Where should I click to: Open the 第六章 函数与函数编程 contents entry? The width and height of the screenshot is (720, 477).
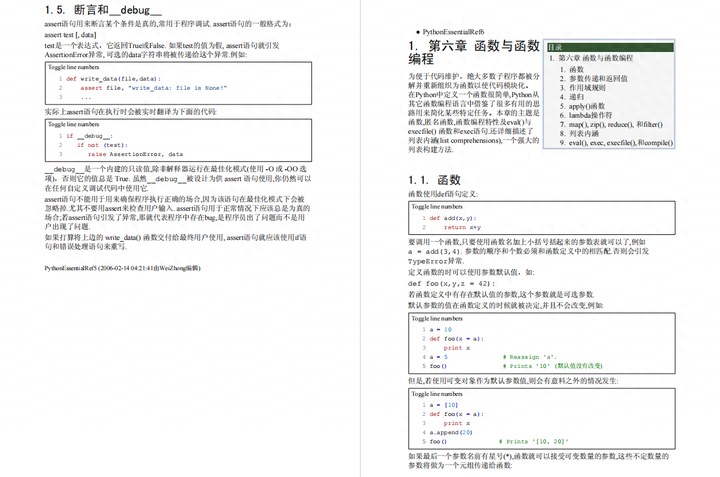[x=595, y=58]
